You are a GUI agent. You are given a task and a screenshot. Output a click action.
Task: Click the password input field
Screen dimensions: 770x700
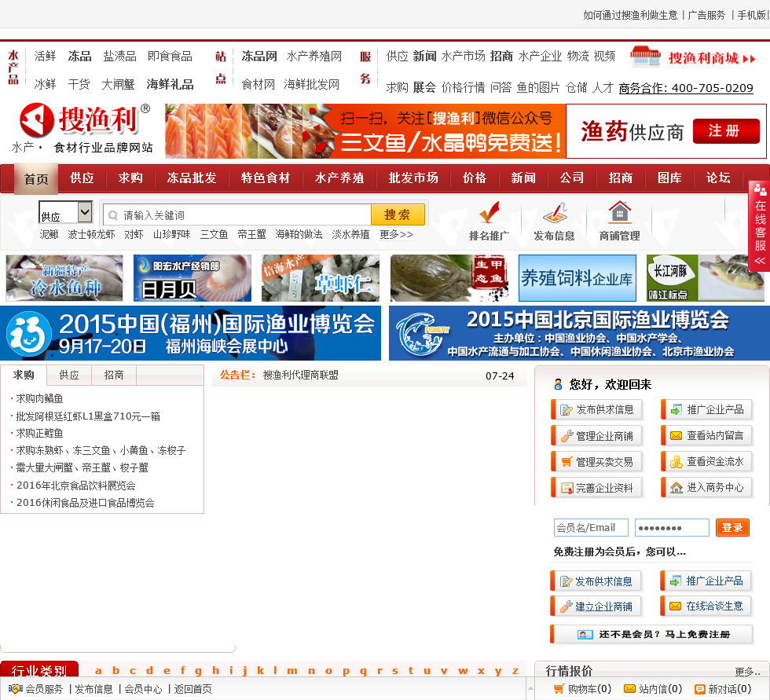(672, 528)
